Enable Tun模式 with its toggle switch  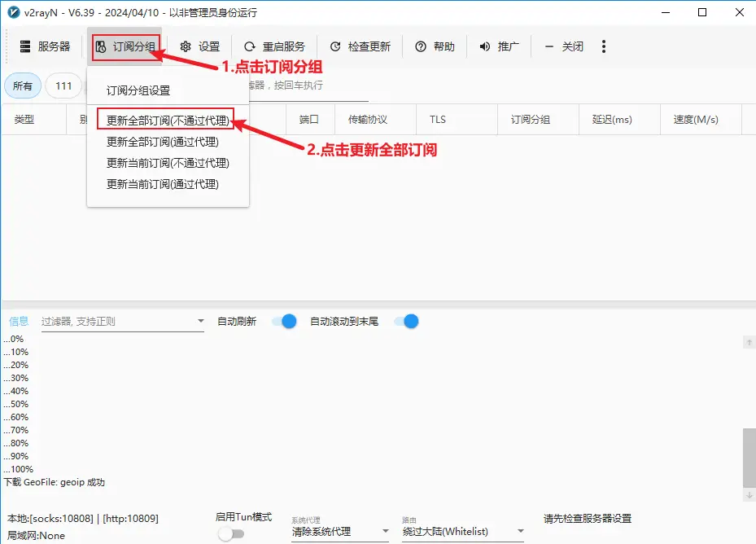tap(232, 533)
